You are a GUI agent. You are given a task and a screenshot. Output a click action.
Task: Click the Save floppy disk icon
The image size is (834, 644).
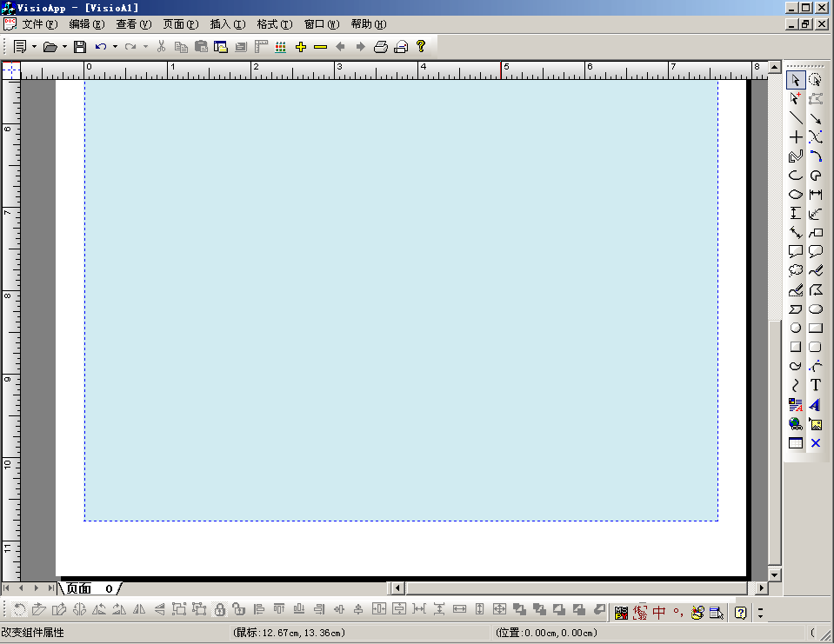[80, 47]
